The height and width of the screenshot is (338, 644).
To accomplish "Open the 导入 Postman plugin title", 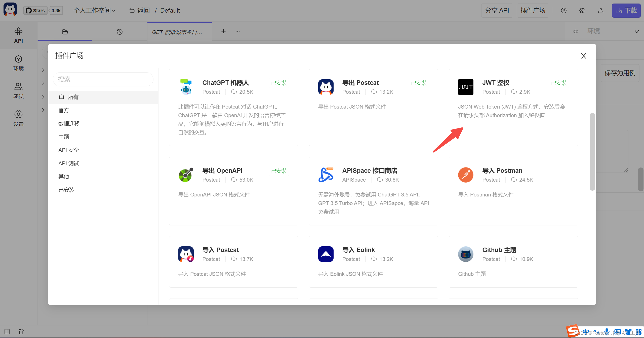I will pyautogui.click(x=502, y=171).
